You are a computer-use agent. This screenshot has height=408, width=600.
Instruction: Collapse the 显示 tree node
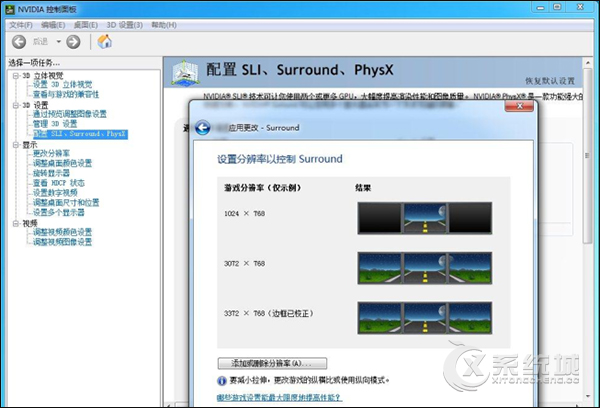[x=16, y=145]
